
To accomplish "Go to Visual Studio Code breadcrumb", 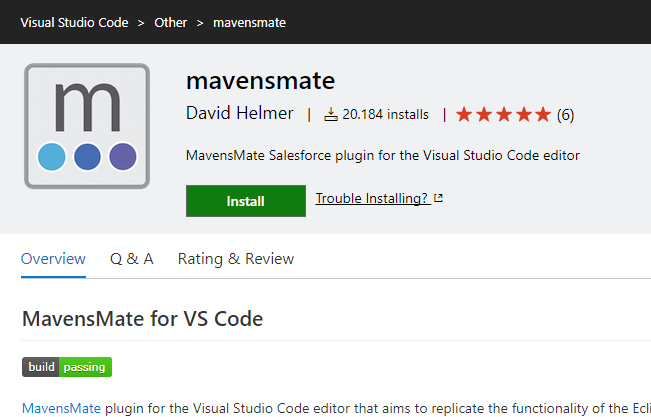I will pyautogui.click(x=74, y=22).
